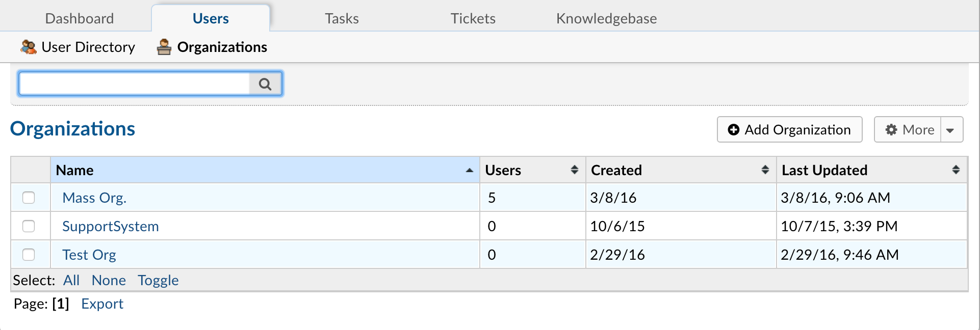The height and width of the screenshot is (330, 980).
Task: Click the Users column header text
Action: click(x=503, y=170)
